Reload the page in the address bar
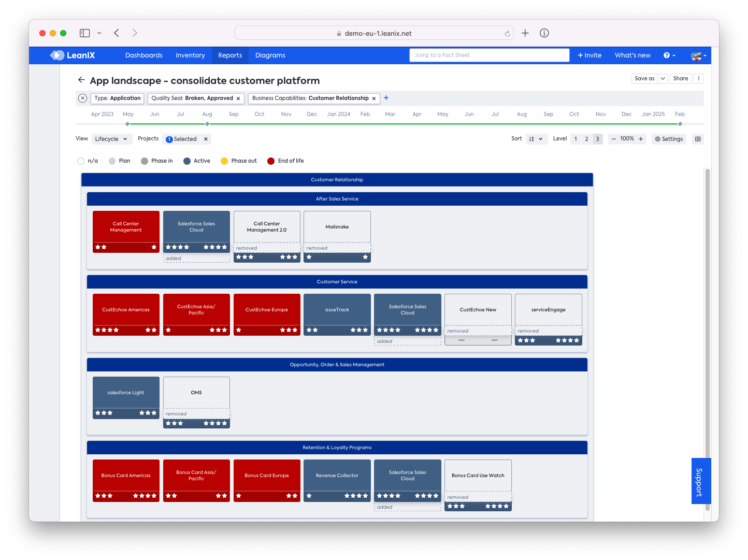The width and height of the screenshot is (748, 560). 507,34
